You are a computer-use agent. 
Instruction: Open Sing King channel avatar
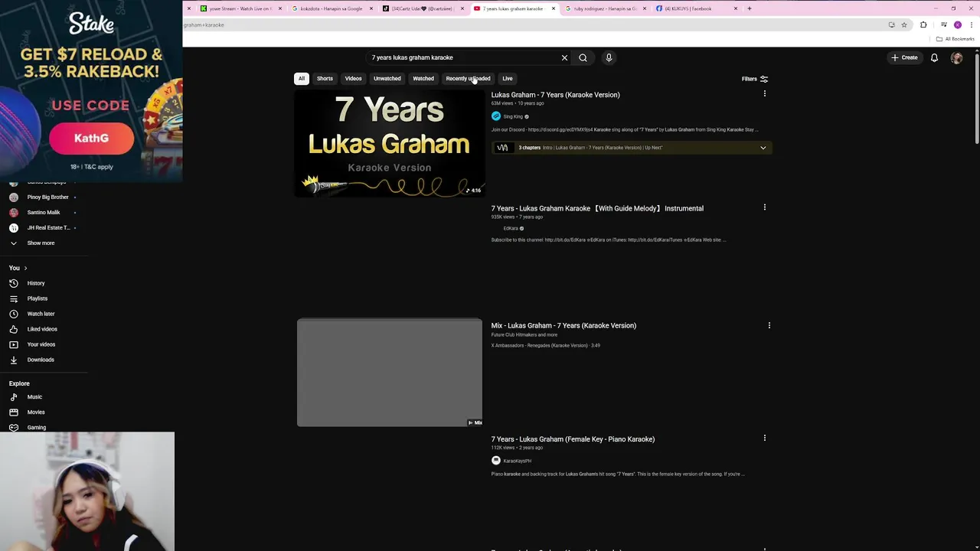(x=496, y=116)
